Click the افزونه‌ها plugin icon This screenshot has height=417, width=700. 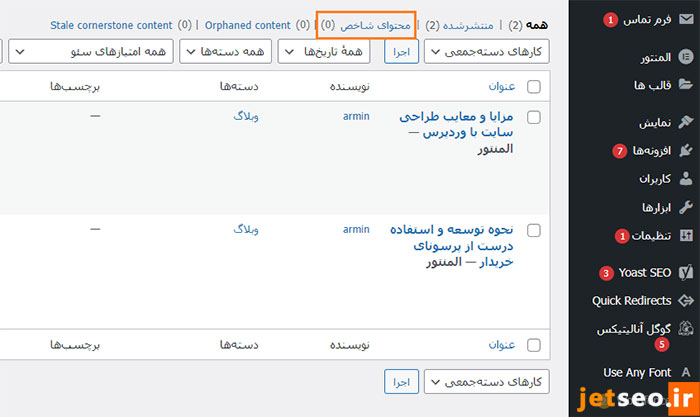685,151
